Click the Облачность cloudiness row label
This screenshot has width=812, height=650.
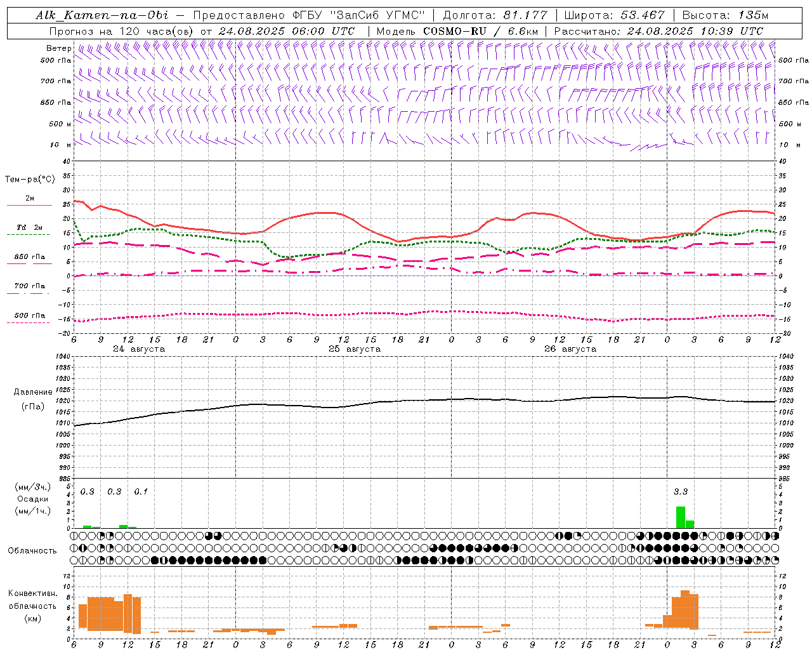pyautogui.click(x=32, y=551)
